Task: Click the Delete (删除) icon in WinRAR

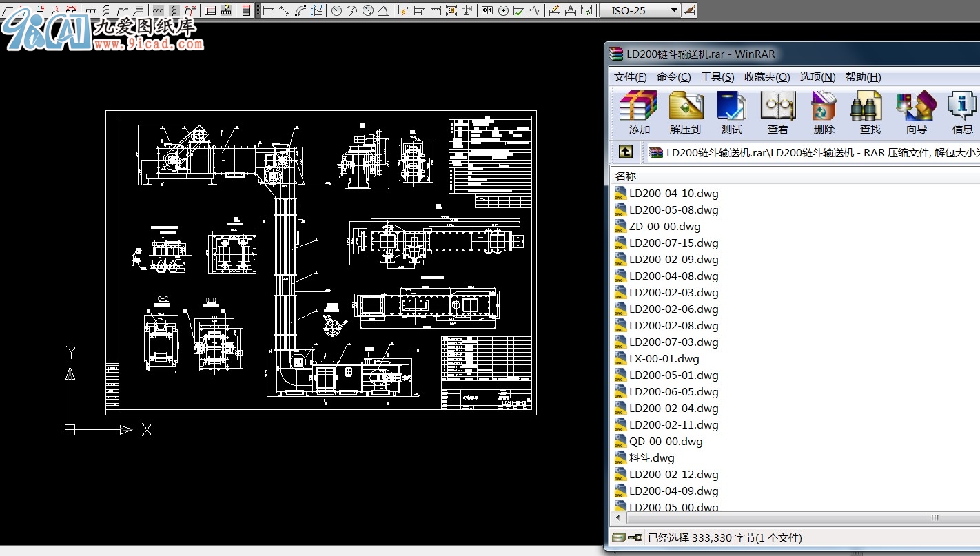Action: coord(824,113)
